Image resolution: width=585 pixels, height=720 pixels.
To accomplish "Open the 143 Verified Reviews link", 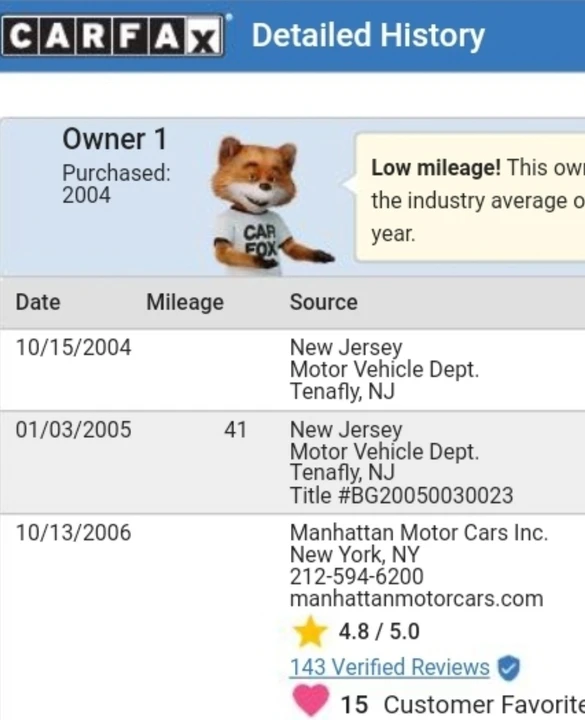I will tap(389, 667).
